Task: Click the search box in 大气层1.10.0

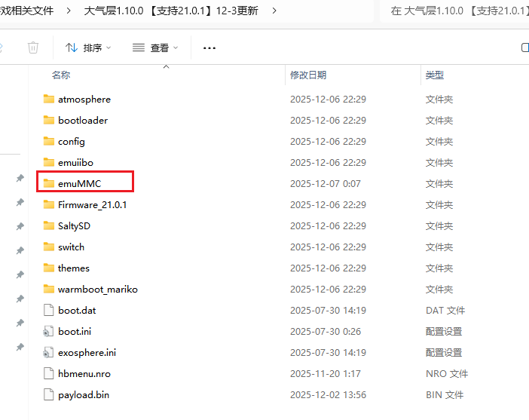Action: tap(456, 11)
